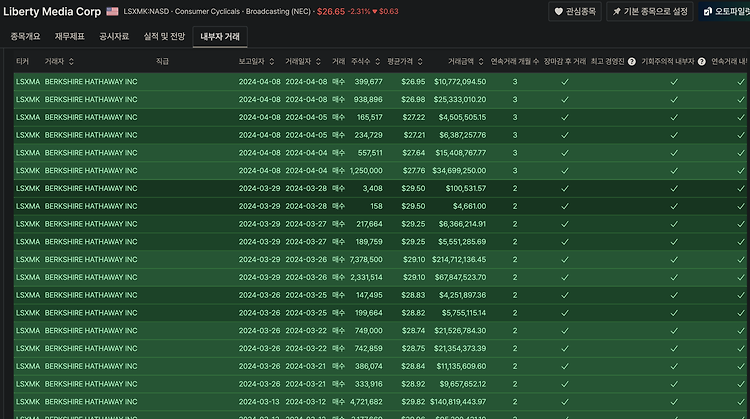Click the 386,074 shares cell
The image size is (750, 419).
[x=369, y=366]
